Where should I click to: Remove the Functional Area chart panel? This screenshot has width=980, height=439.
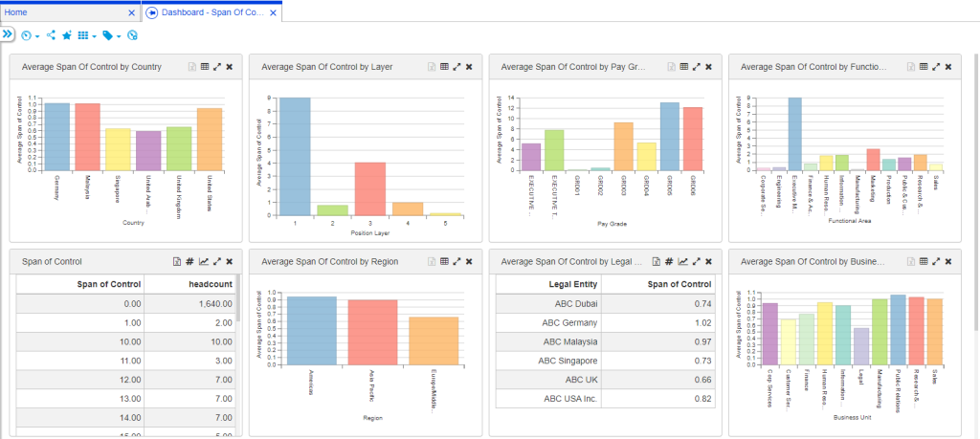948,67
